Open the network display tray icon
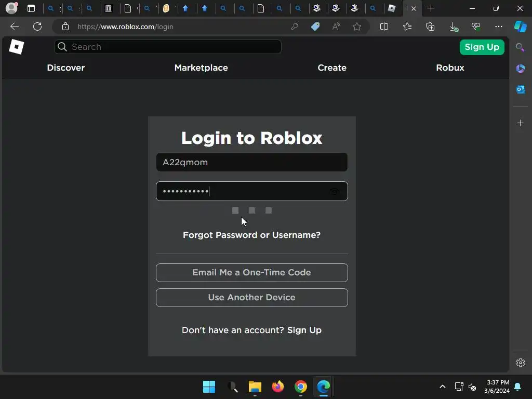Screen dimensions: 532x399 click(x=459, y=387)
